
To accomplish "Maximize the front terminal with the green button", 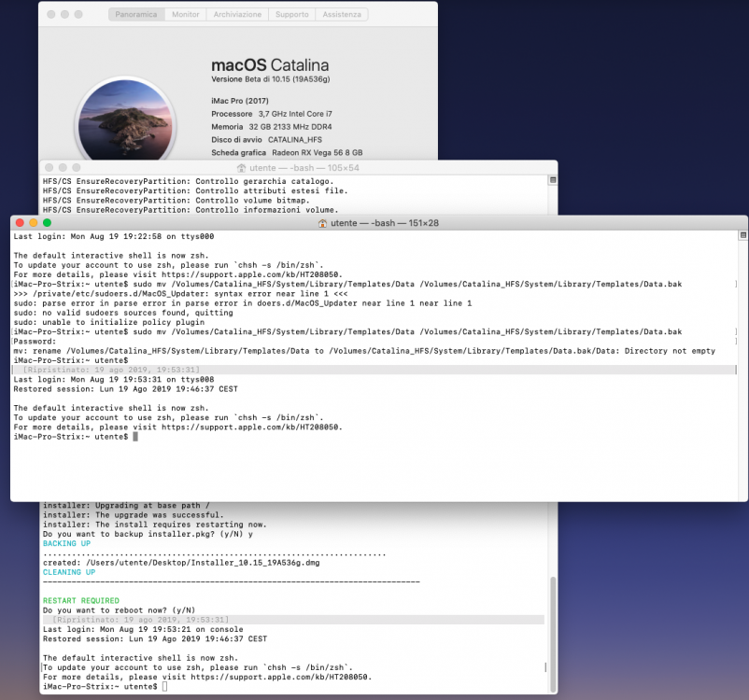I will click(47, 222).
